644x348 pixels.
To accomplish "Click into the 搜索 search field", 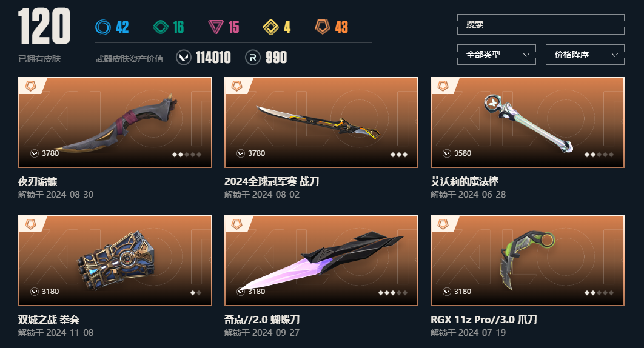I will [x=540, y=24].
